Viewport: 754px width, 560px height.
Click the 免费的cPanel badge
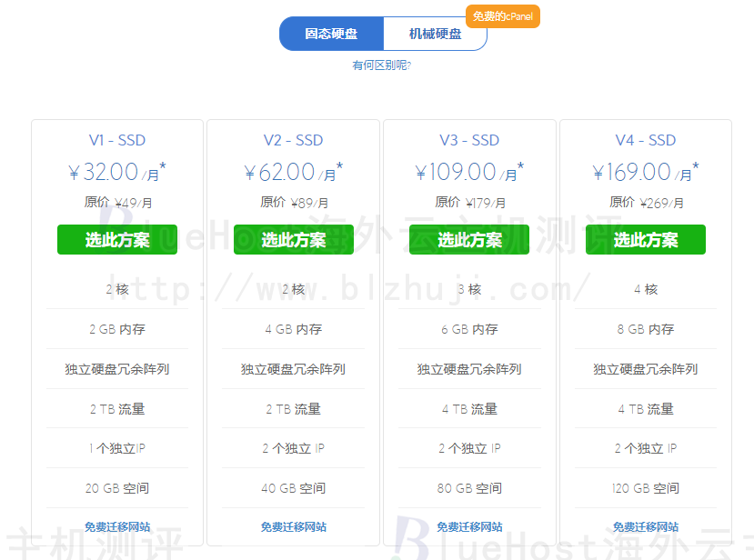(502, 16)
